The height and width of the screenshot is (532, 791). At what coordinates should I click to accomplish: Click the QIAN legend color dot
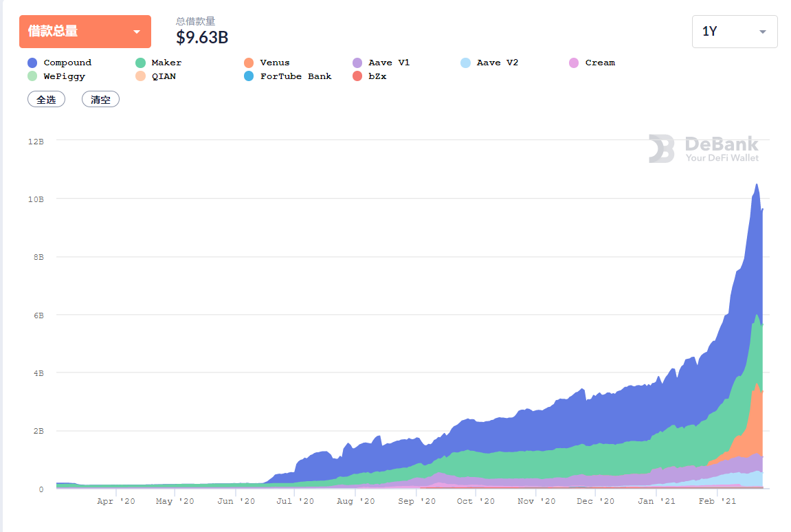tap(141, 76)
